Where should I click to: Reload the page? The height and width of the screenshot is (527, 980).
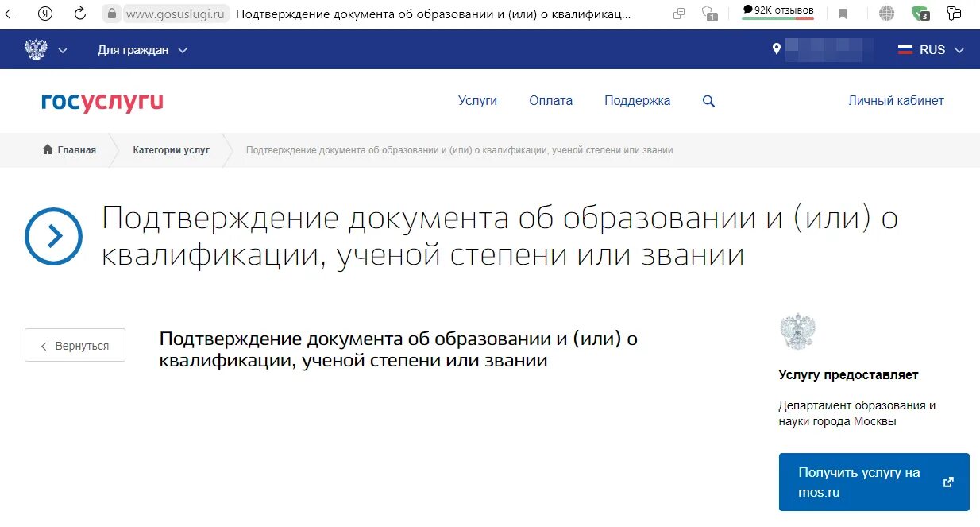tap(80, 14)
